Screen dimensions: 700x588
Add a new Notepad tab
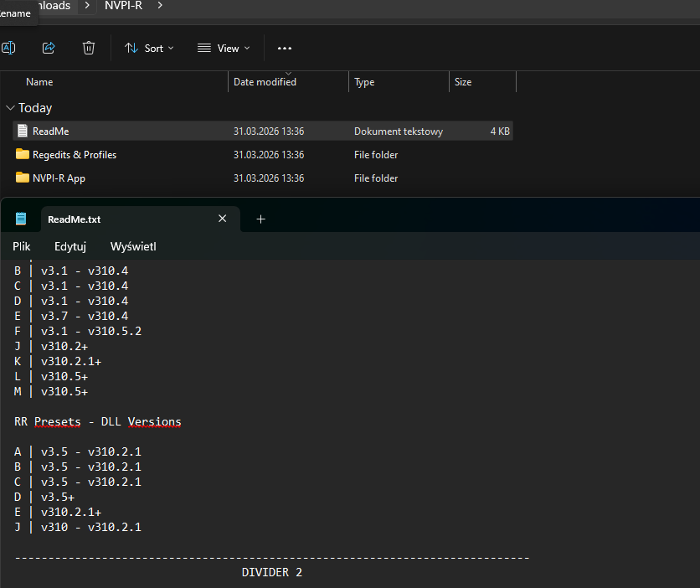coord(260,219)
